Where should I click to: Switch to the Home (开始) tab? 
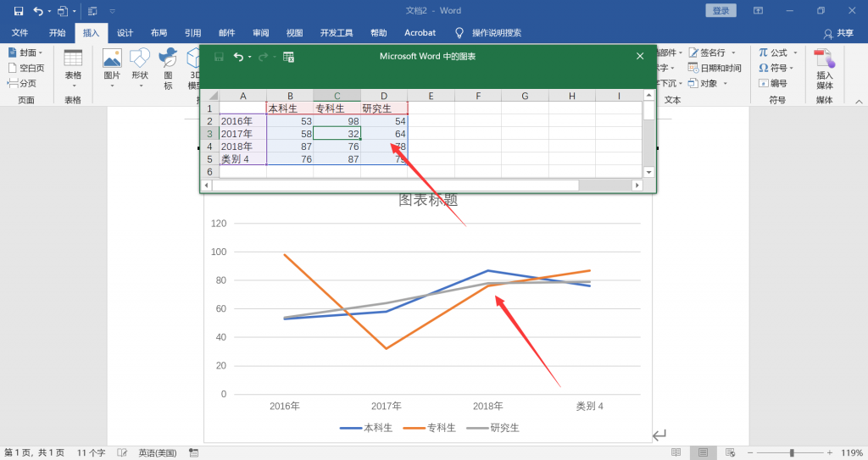pos(57,33)
